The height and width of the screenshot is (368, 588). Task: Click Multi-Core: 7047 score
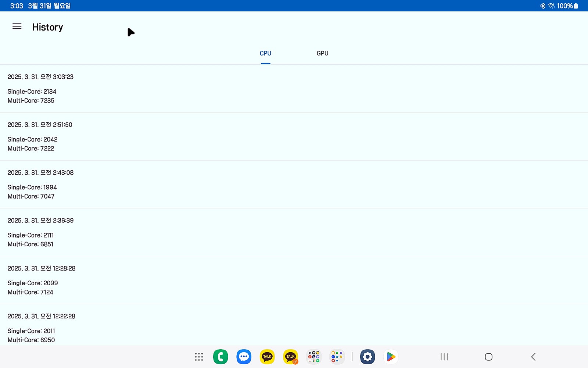(31, 196)
